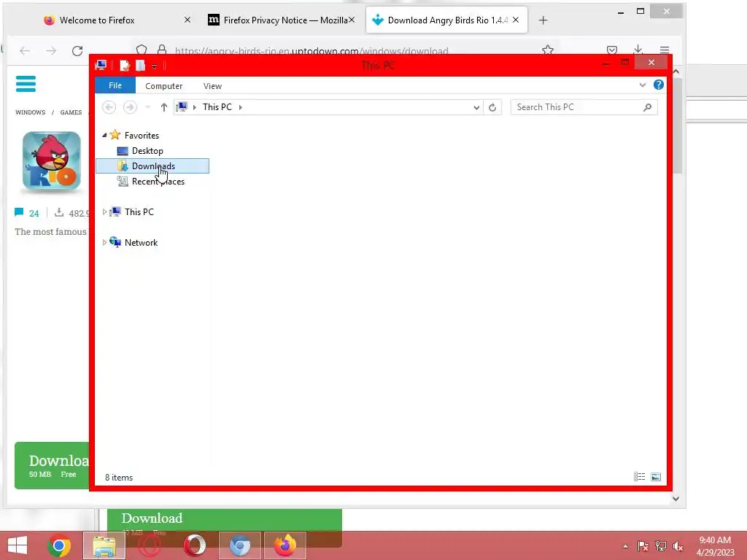Open the Firefox application menu
The width and height of the screenshot is (747, 560).
[665, 50]
